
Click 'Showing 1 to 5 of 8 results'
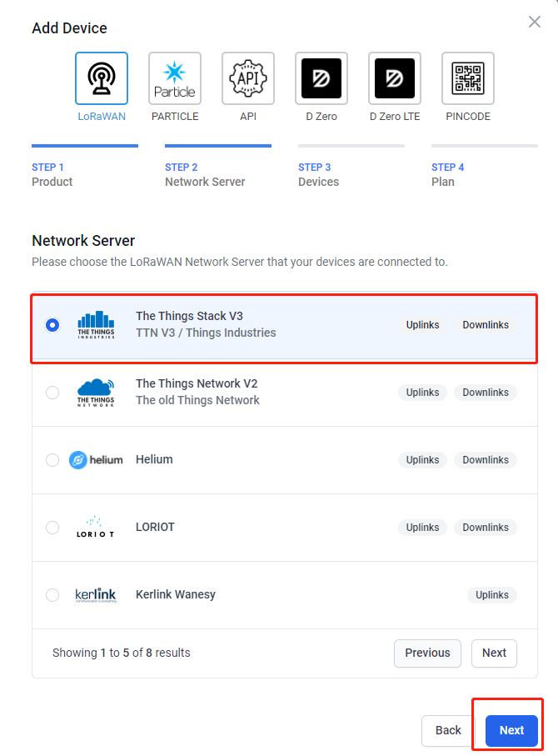point(122,653)
